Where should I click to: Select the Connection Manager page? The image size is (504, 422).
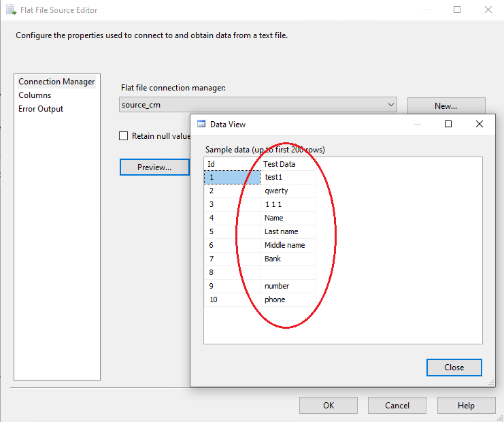[x=56, y=82]
